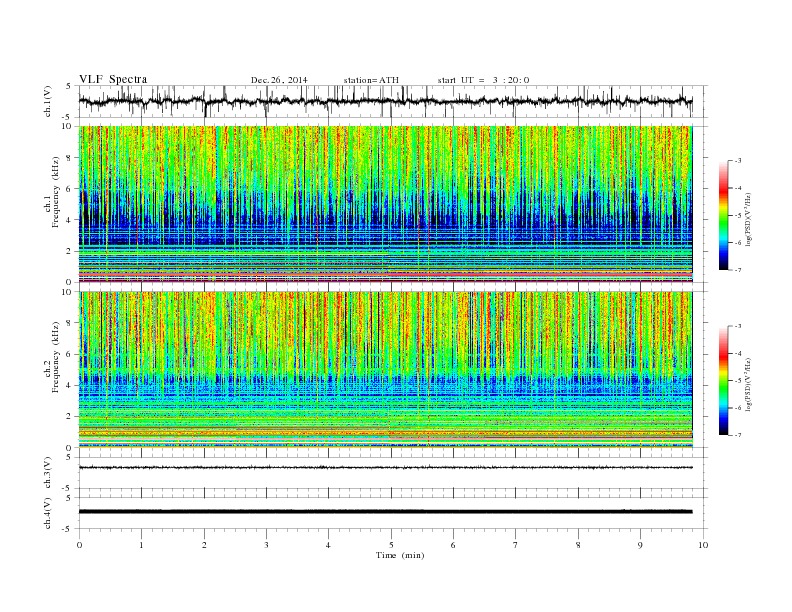Click the 'Time (min)' axis label
This screenshot has width=792, height=612.
400,555
